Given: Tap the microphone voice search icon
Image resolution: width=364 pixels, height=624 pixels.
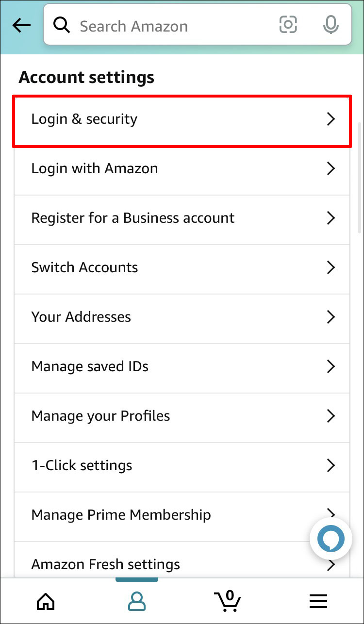Looking at the screenshot, I should (x=331, y=25).
